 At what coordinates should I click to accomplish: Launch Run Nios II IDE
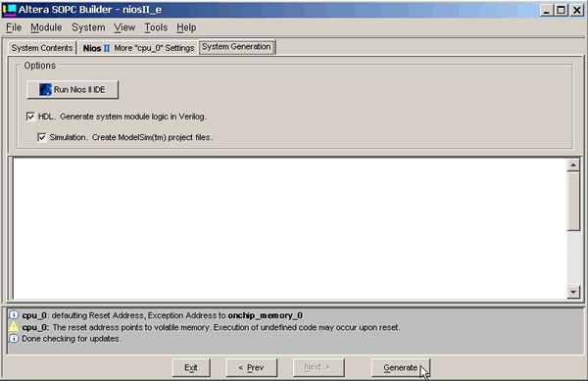[x=73, y=89]
